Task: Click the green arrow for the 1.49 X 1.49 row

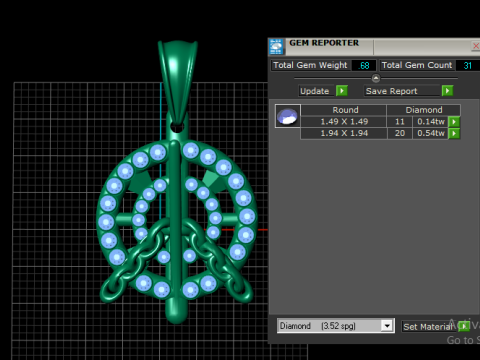Action: point(454,122)
